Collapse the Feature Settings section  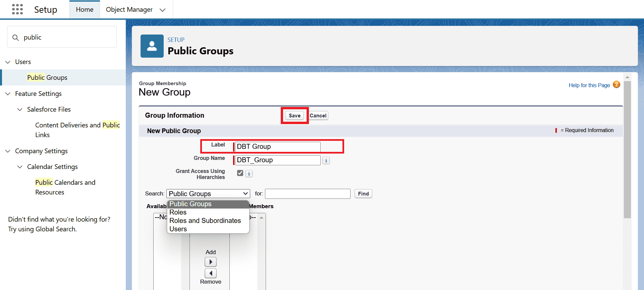[x=8, y=94]
